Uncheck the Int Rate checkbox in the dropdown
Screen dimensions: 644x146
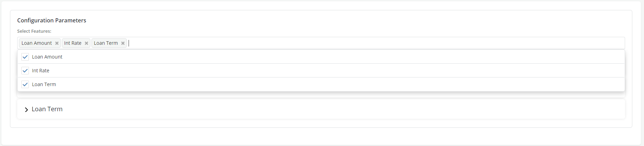[25, 71]
